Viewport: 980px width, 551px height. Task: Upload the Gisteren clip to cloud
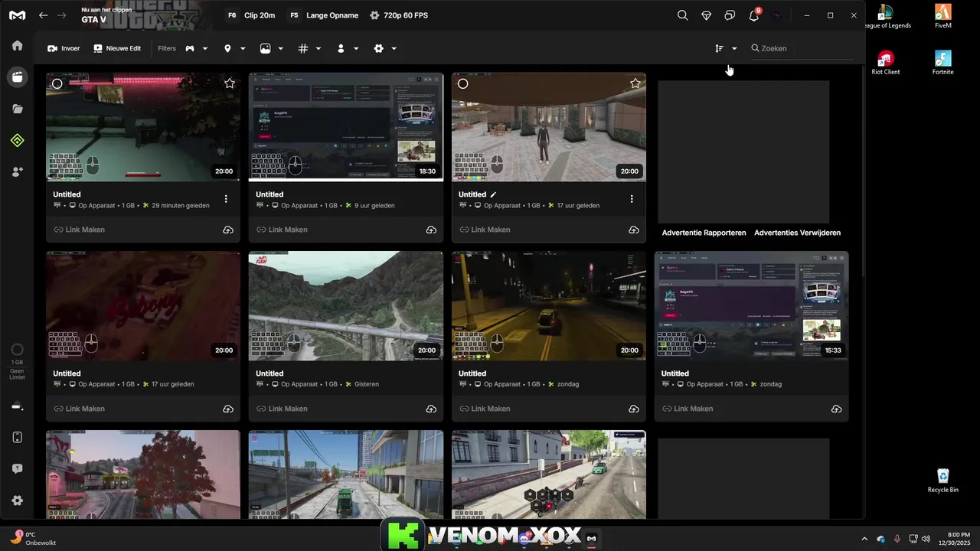pos(431,409)
